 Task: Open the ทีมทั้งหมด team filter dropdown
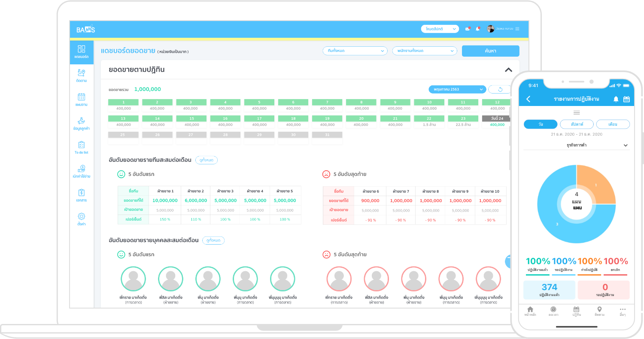click(x=355, y=51)
